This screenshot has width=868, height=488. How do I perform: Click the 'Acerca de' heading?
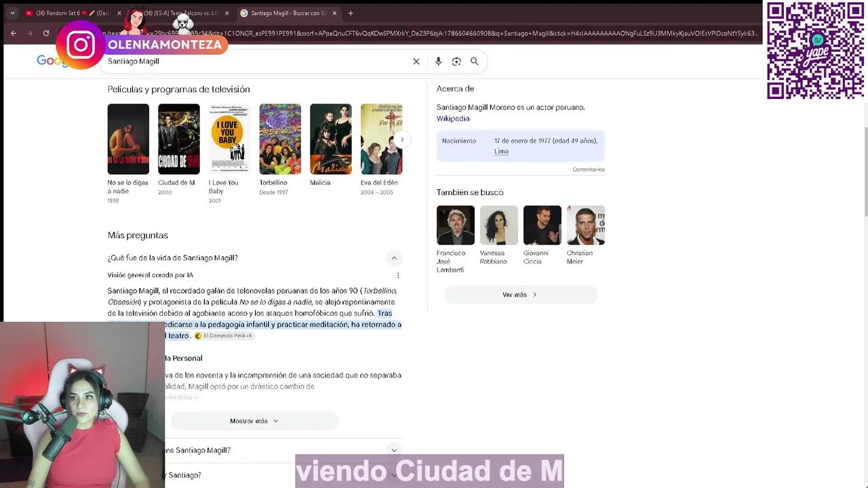point(455,89)
